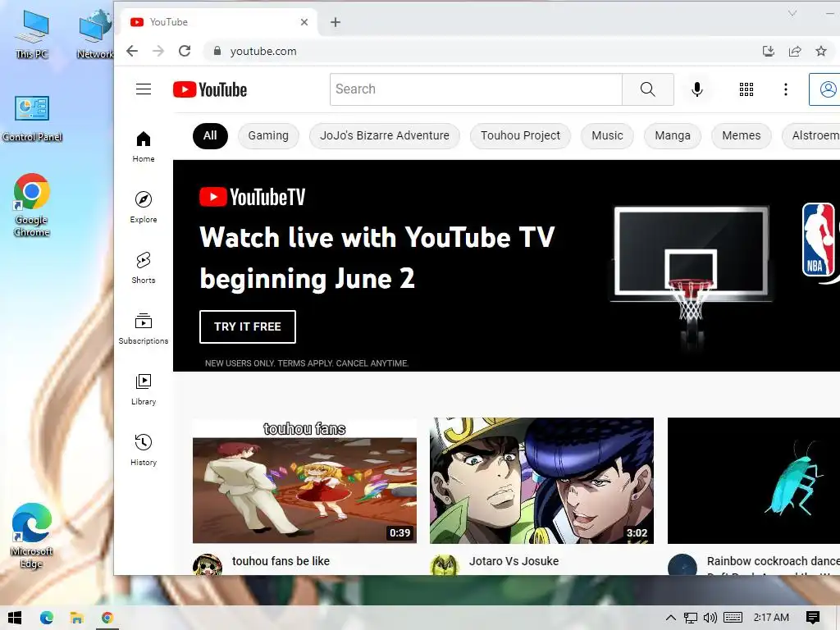Screen dimensions: 840x630
Task: Bookmark this tab star icon
Action: point(820,51)
